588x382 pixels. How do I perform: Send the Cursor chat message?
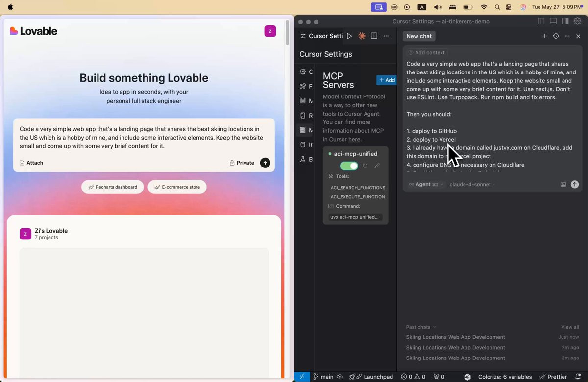[x=575, y=184]
